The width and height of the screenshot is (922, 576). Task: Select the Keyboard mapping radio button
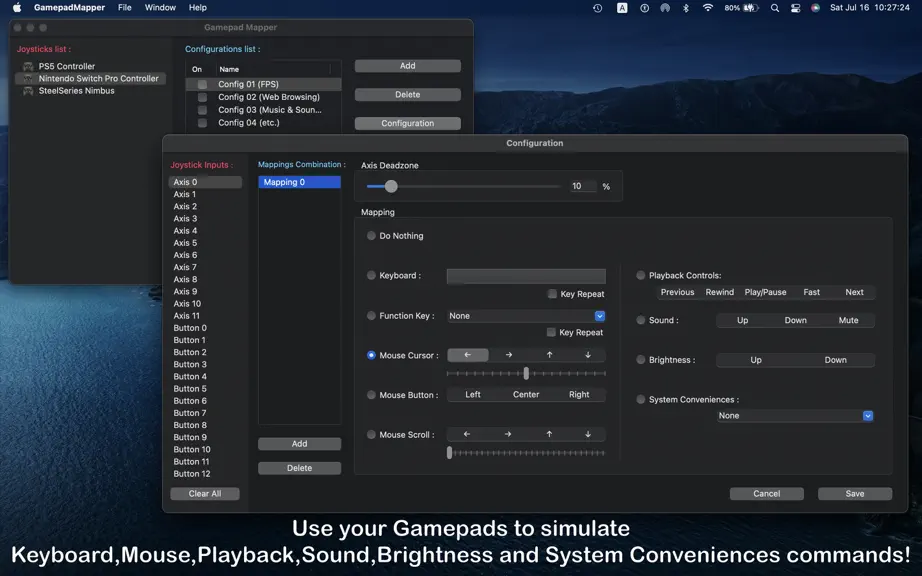371,275
